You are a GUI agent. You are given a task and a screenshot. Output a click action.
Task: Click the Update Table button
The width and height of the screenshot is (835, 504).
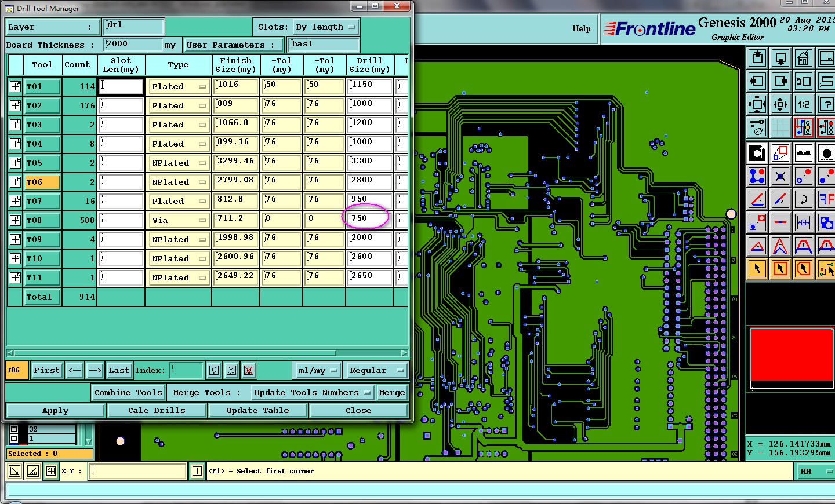pos(257,410)
